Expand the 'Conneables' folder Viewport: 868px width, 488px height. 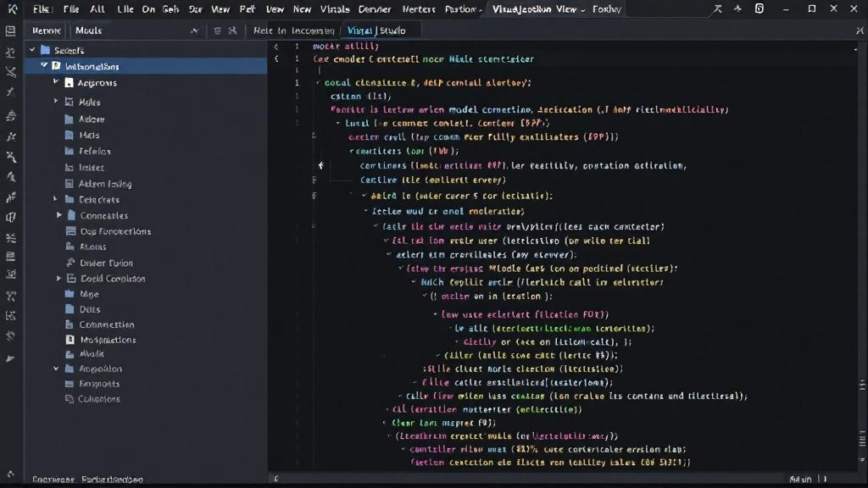59,214
